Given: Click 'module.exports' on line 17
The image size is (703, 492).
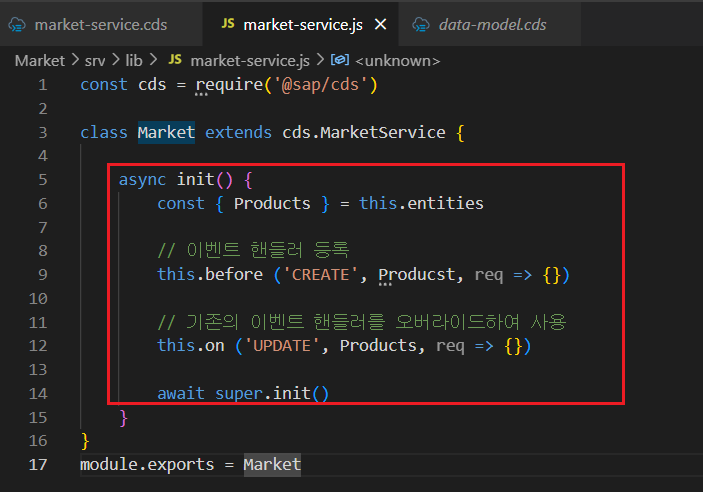Looking at the screenshot, I should (x=147, y=464).
